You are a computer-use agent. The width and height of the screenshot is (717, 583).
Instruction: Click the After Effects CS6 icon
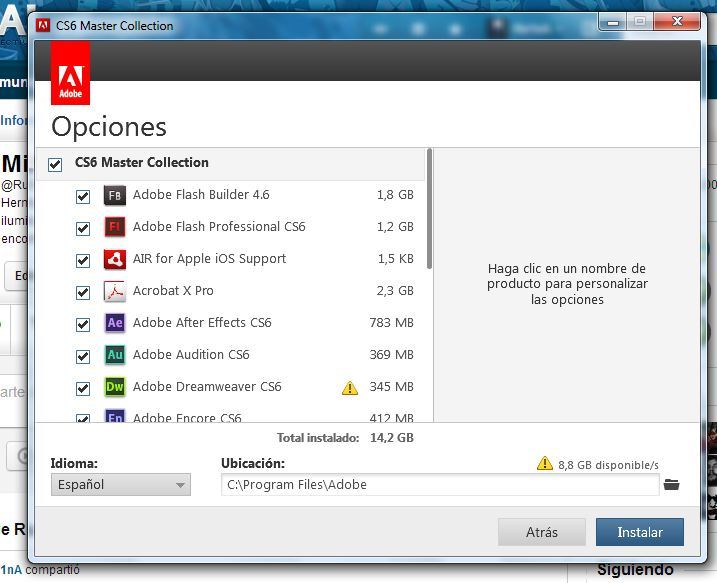click(x=115, y=323)
